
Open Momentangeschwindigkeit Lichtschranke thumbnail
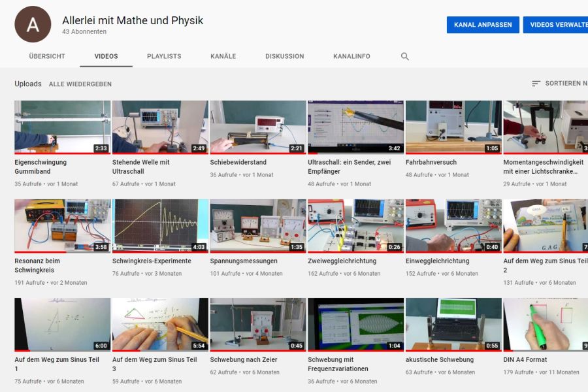546,127
